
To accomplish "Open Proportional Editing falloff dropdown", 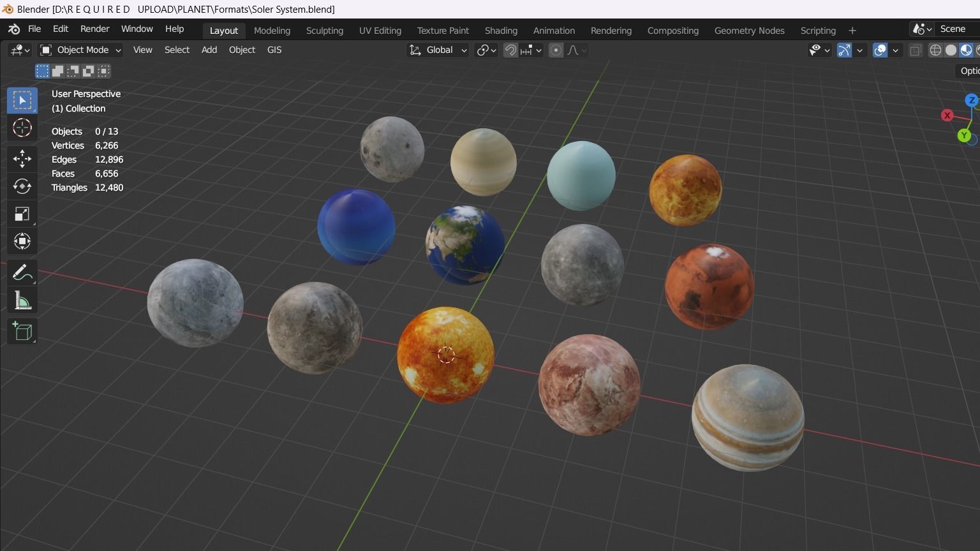I will tap(576, 50).
